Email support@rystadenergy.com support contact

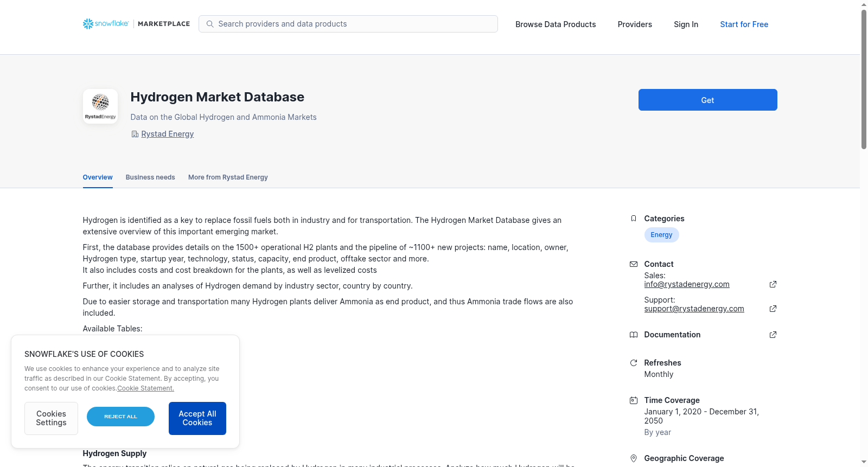pos(694,309)
